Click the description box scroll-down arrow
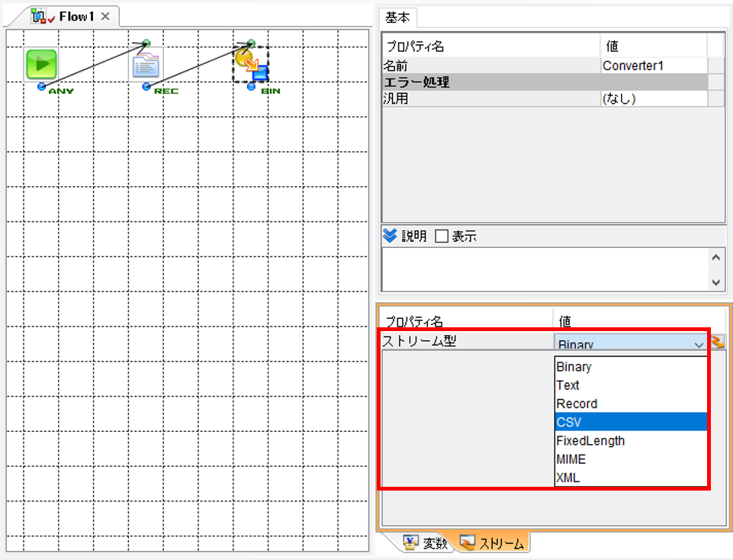 [x=715, y=282]
